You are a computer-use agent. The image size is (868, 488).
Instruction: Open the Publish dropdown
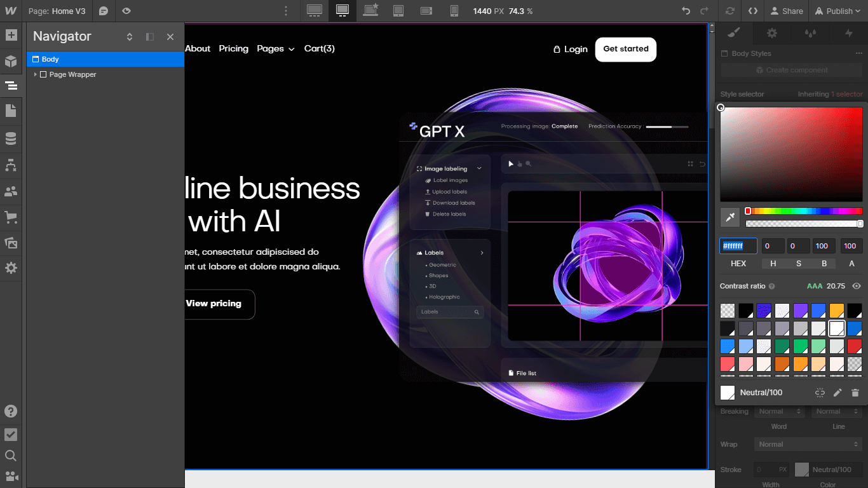839,11
